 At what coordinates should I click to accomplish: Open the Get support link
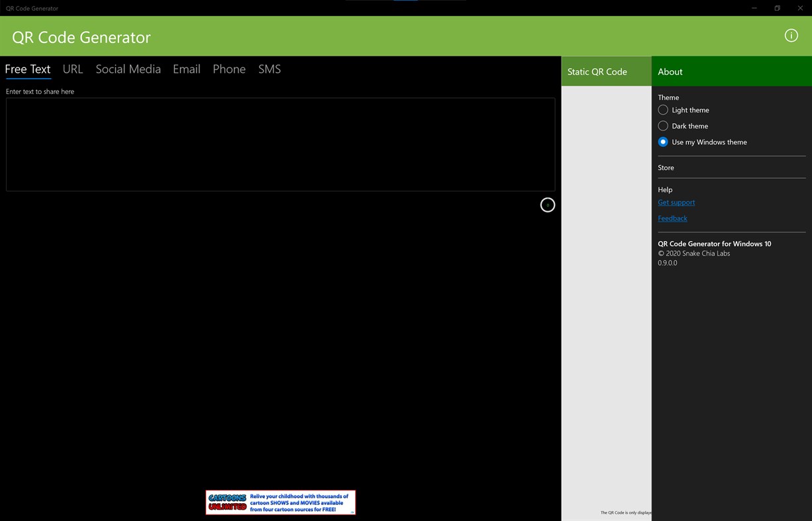(676, 202)
